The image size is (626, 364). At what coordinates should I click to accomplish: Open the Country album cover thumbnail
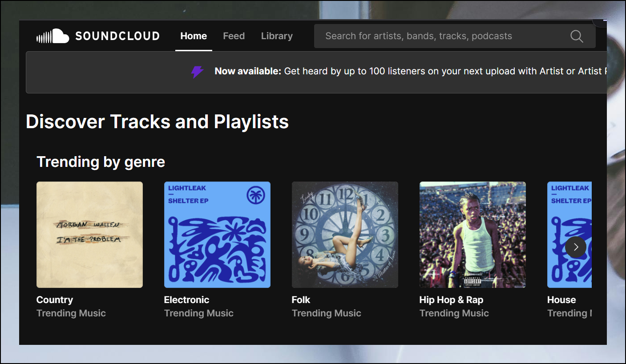(89, 235)
